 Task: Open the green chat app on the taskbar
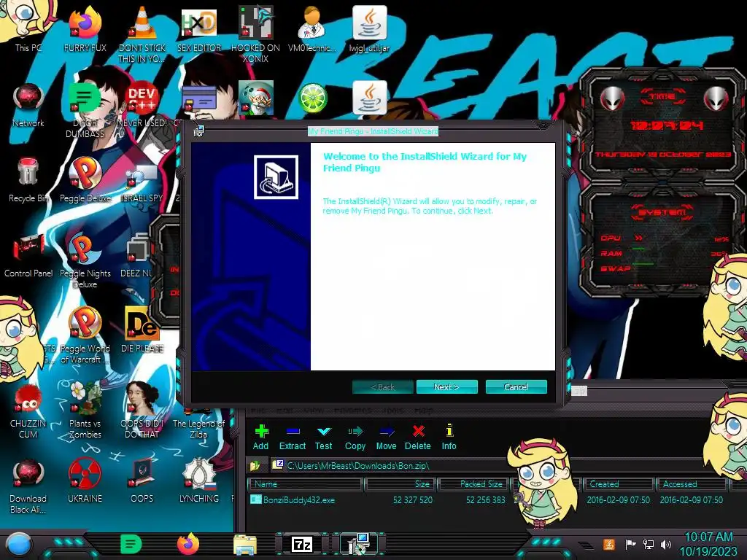pyautogui.click(x=131, y=544)
